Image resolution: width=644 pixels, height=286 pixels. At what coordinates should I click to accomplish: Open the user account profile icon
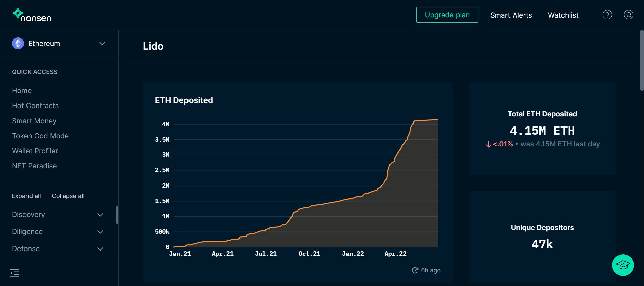628,15
